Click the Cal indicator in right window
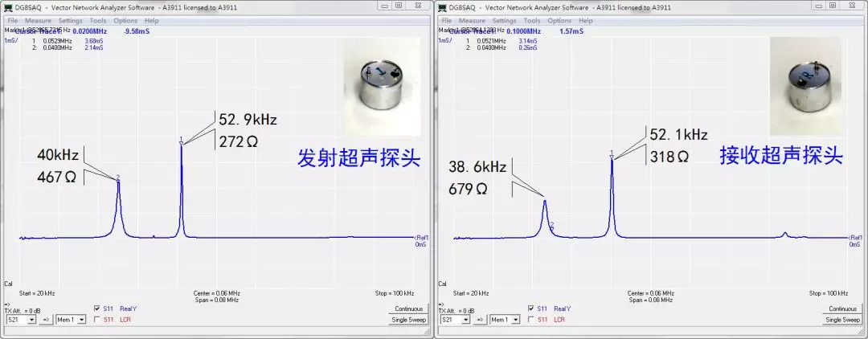868x339 pixels. [x=442, y=284]
